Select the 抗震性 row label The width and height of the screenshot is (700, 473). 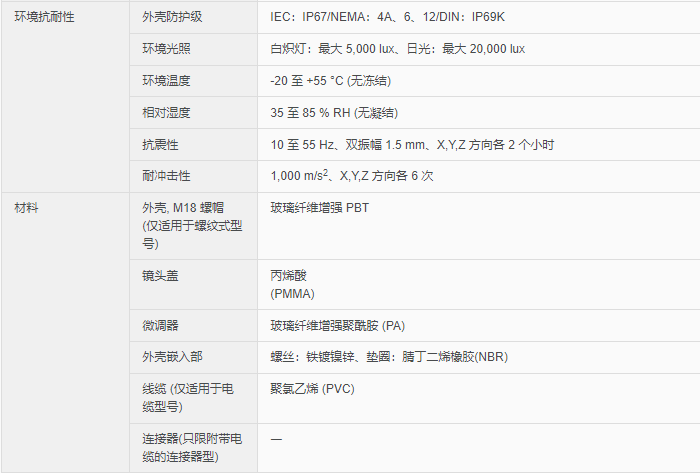coord(160,145)
